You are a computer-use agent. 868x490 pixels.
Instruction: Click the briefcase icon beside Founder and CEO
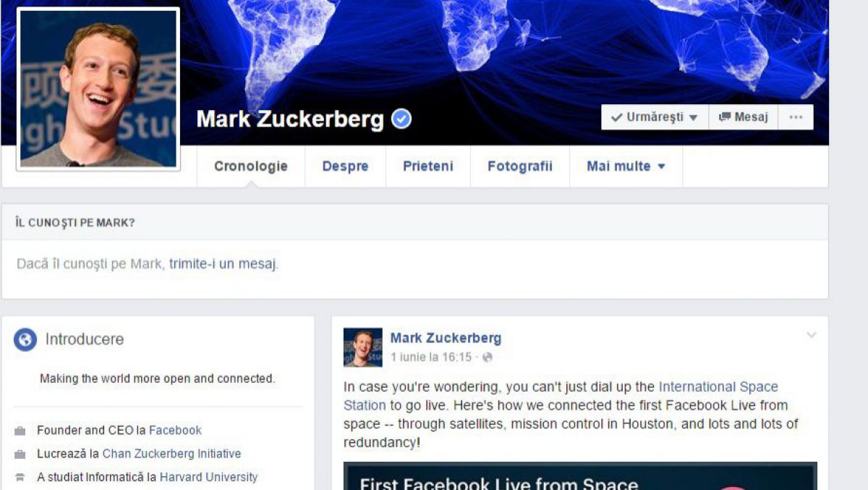[x=20, y=431]
